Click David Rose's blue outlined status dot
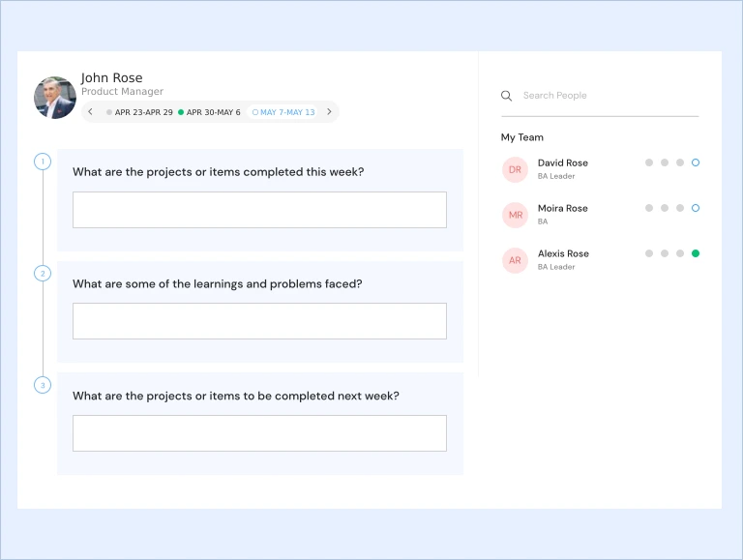 [x=696, y=162]
